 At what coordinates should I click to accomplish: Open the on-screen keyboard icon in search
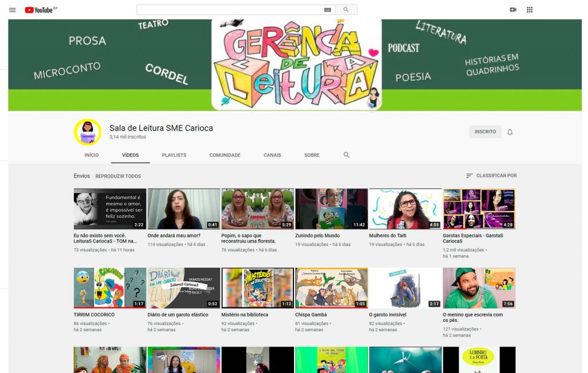[x=327, y=10]
